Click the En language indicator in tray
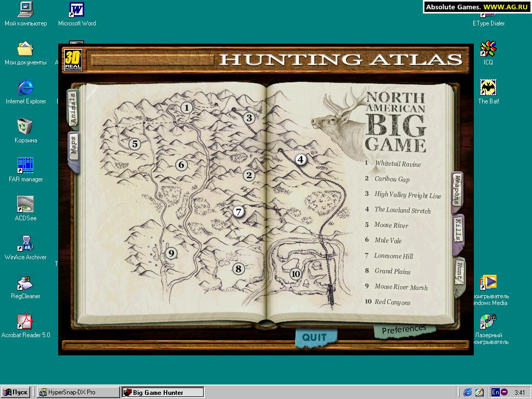Image resolution: width=532 pixels, height=399 pixels. pos(495,392)
